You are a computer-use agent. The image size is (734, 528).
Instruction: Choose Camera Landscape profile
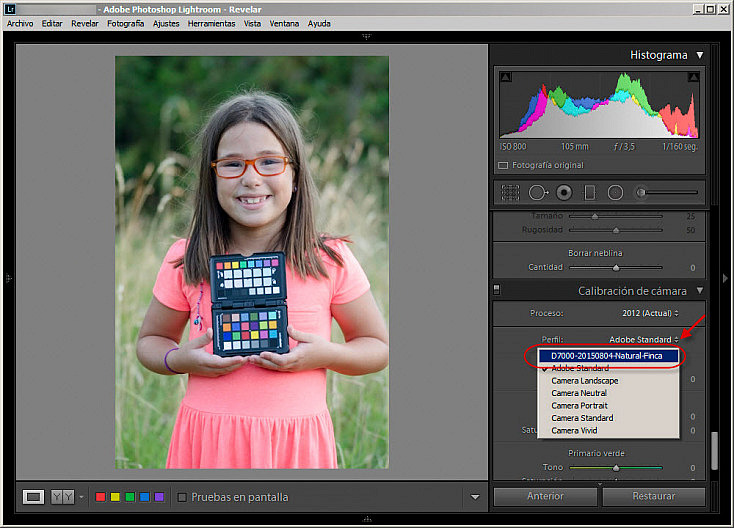(608, 381)
